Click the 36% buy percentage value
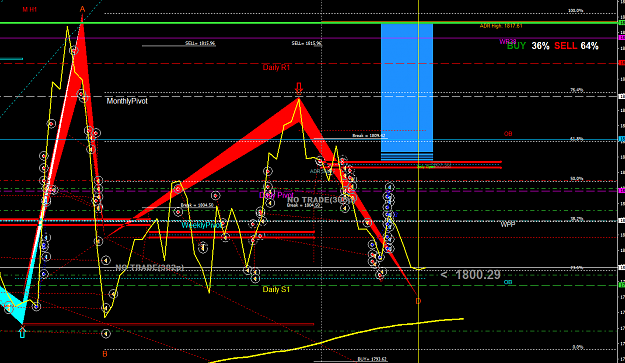 [540, 46]
